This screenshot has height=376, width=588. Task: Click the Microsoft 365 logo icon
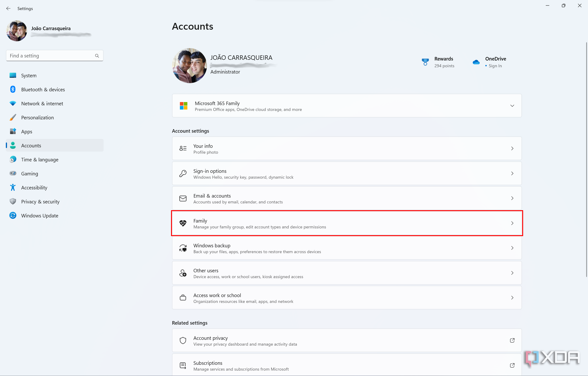pos(183,106)
